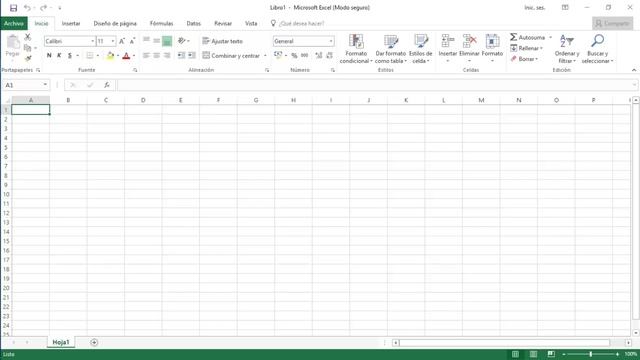640x360 pixels.
Task: Apply the yellow fill color bucket
Action: pos(110,56)
